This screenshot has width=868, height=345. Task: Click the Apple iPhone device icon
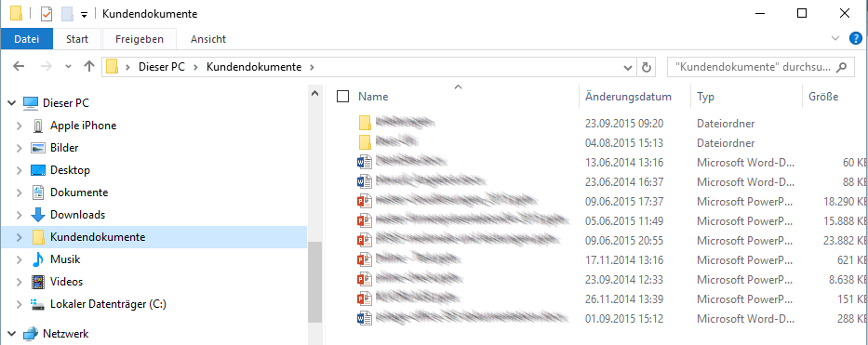point(37,126)
